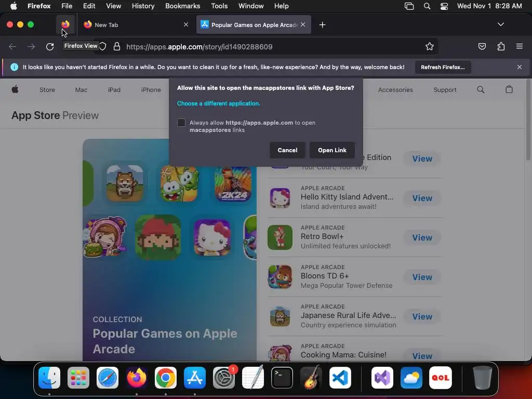
Task: Open Firefox application hamburger menu
Action: (x=519, y=46)
